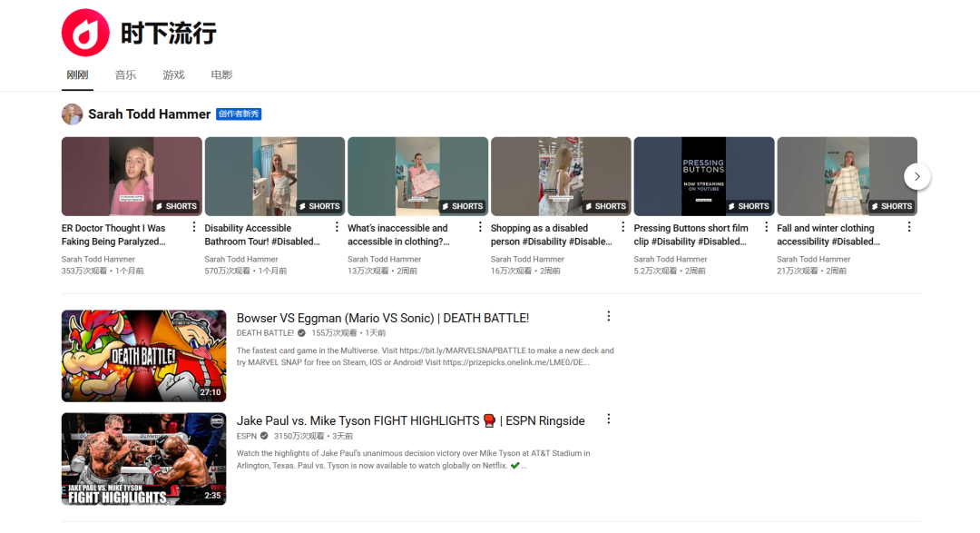Open the options menu for the ER Doctor short

click(193, 226)
